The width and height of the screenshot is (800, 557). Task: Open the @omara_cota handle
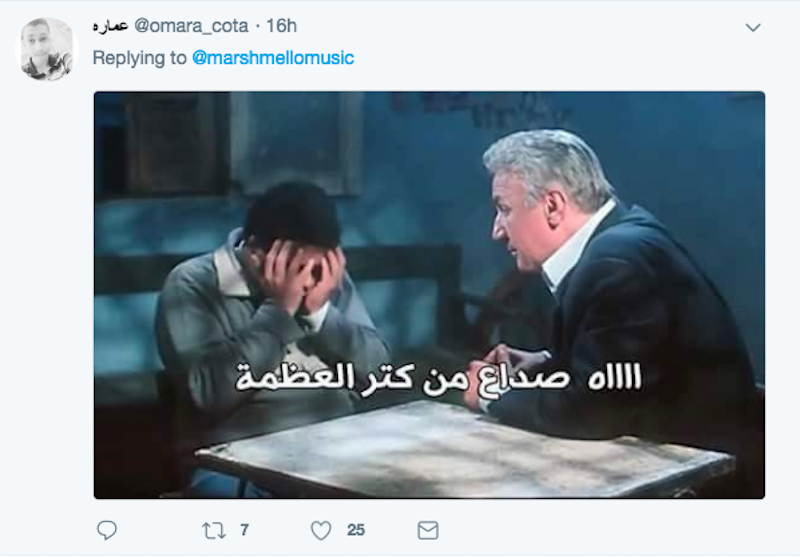coord(191,26)
